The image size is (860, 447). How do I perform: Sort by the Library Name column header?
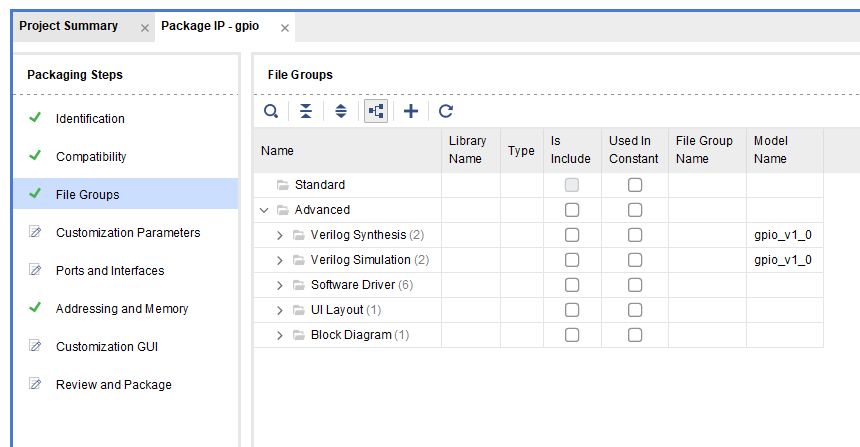coord(468,150)
